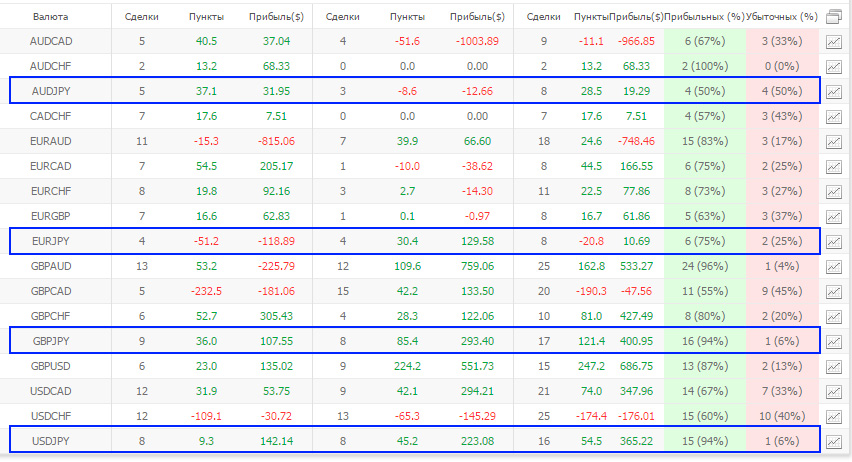Click the 686.75 total profit for GBPUSD
The height and width of the screenshot is (462, 852).
click(x=636, y=366)
